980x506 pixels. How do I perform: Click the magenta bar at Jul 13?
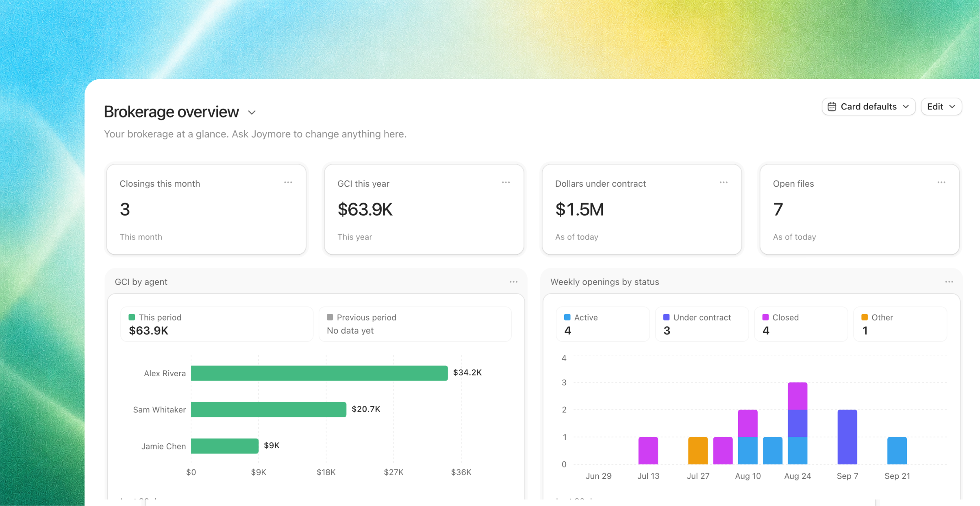(x=648, y=451)
